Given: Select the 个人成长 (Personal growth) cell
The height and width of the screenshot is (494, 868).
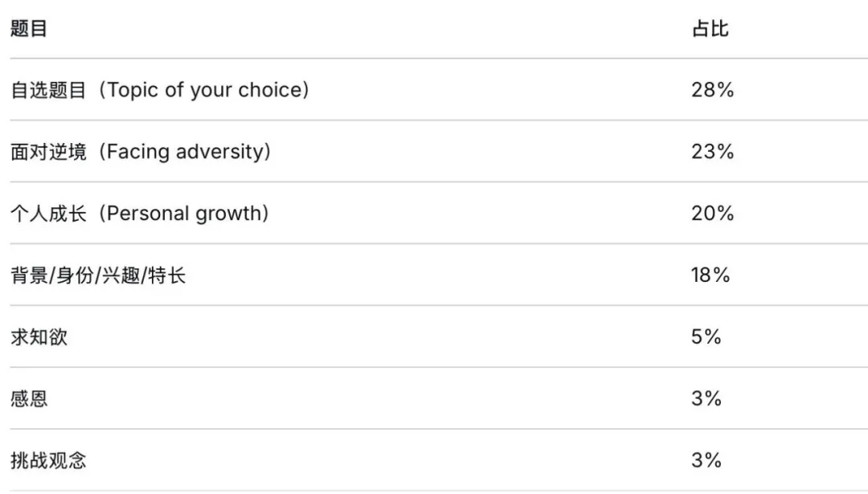Looking at the screenshot, I should click(x=140, y=214).
